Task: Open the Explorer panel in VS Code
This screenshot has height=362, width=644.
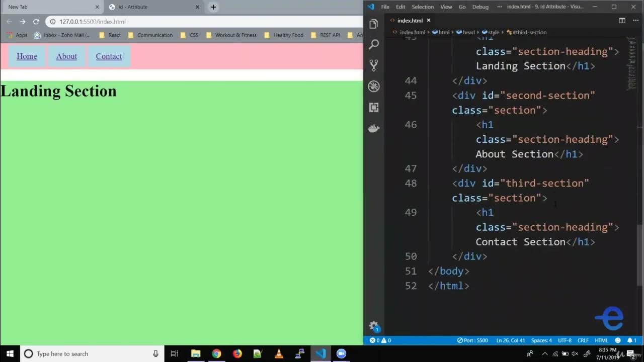Action: click(373, 24)
